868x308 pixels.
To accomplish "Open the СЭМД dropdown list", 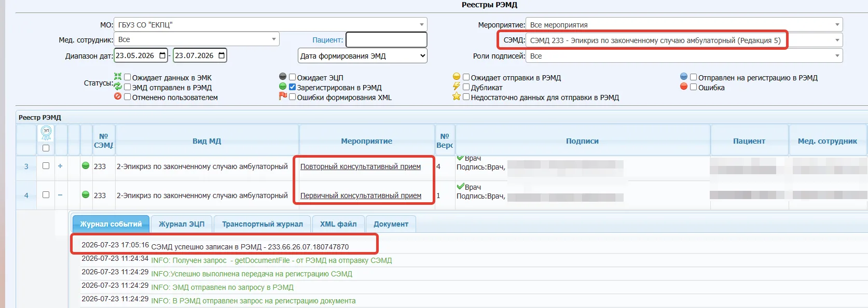I will pos(684,40).
